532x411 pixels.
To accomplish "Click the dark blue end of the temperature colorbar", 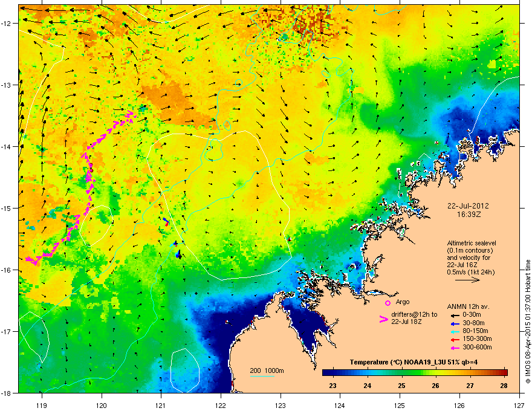I will coord(326,373).
